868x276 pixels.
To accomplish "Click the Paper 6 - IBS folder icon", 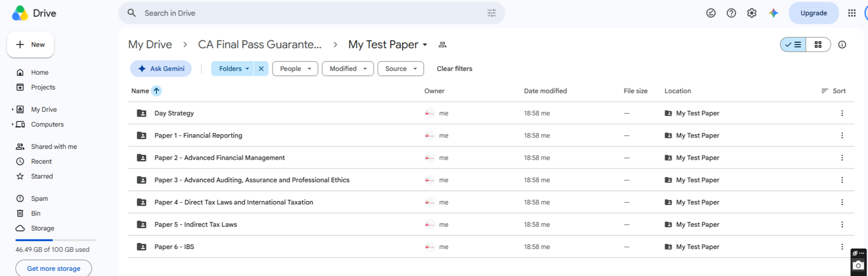I will click(x=142, y=247).
